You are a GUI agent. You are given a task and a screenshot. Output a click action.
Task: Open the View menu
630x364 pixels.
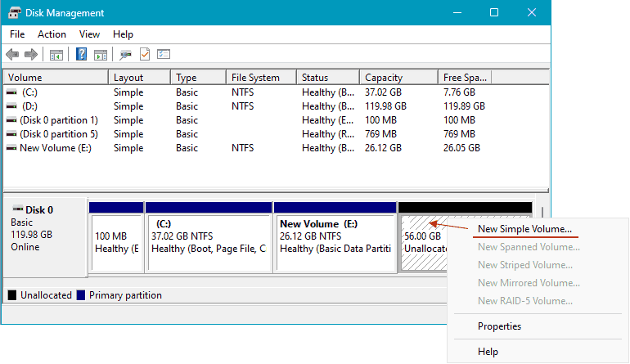coord(90,34)
